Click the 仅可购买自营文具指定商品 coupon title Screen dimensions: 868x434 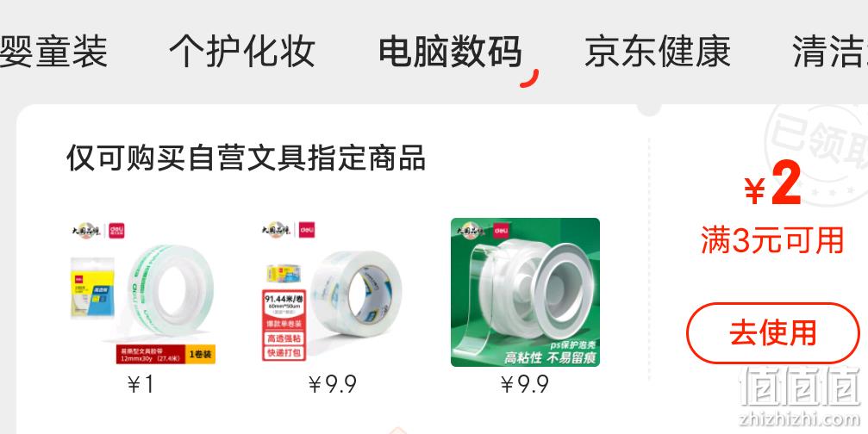click(246, 158)
